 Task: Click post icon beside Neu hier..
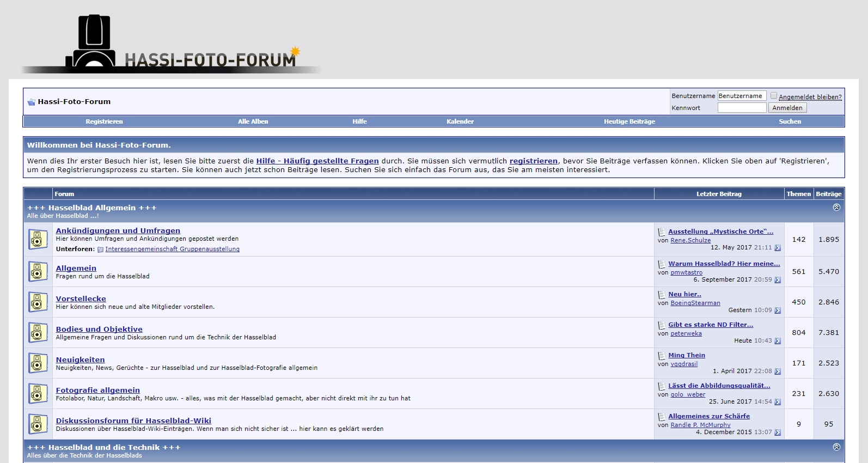[662, 295]
